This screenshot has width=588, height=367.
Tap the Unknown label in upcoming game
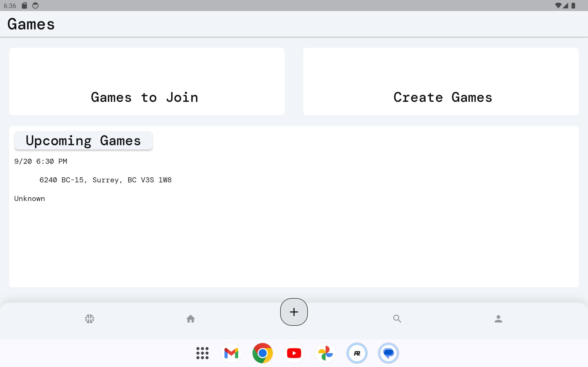(x=29, y=199)
